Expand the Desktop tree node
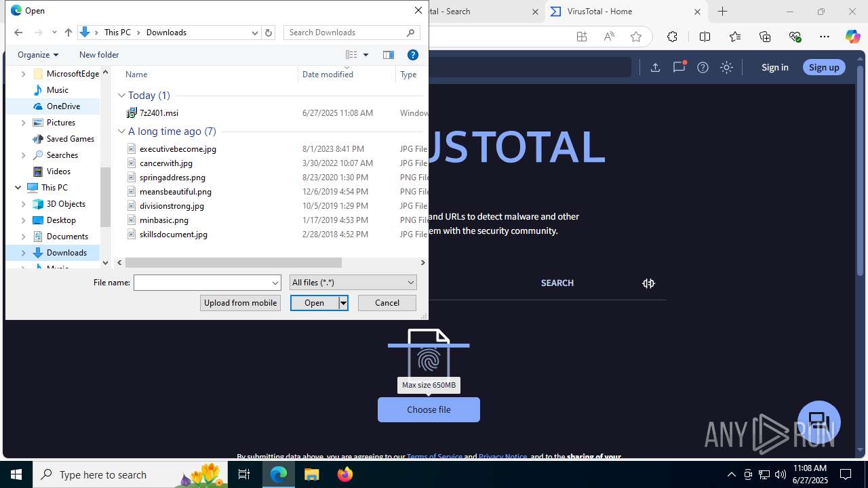The width and height of the screenshot is (868, 488). coord(24,220)
